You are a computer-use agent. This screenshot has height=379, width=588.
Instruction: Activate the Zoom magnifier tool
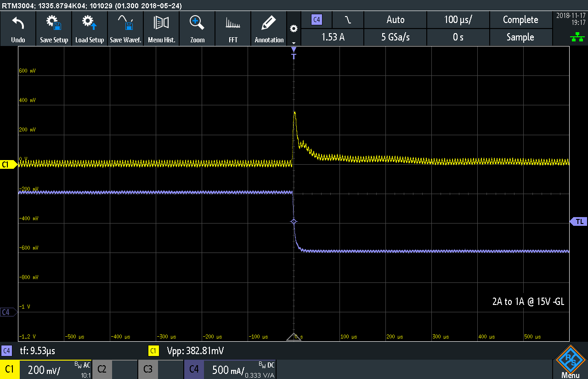[x=197, y=29]
